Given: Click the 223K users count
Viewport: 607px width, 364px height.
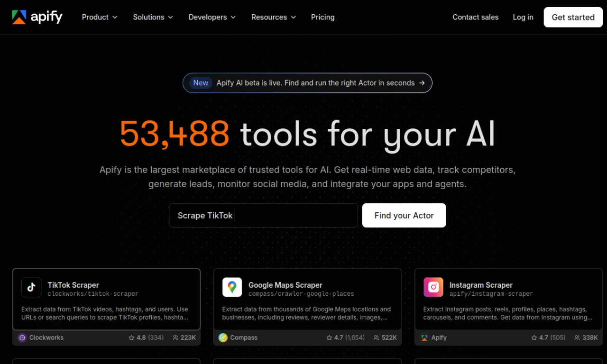Looking at the screenshot, I should 188,337.
